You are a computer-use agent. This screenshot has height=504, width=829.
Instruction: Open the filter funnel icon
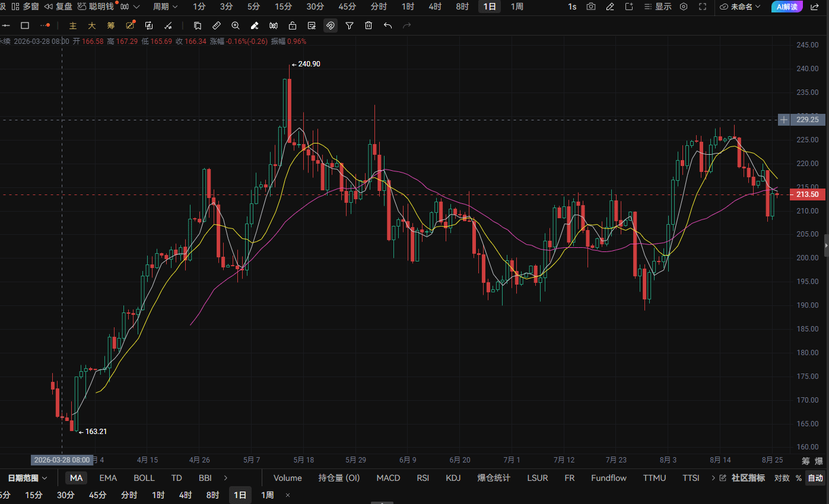pyautogui.click(x=350, y=25)
